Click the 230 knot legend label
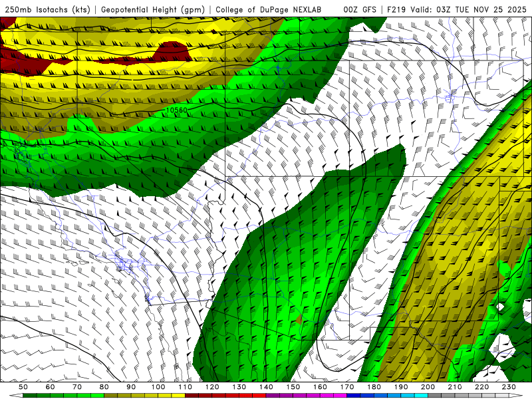The image size is (532, 399). pos(509,387)
